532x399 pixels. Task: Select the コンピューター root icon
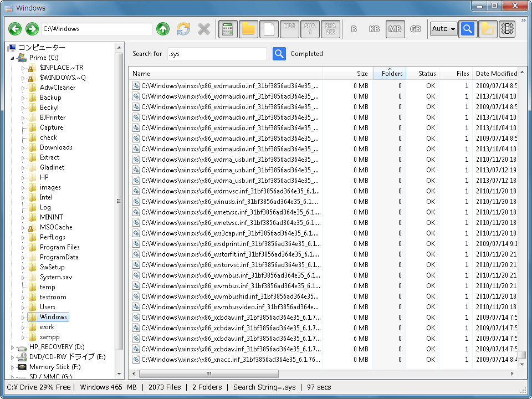tap(12, 48)
